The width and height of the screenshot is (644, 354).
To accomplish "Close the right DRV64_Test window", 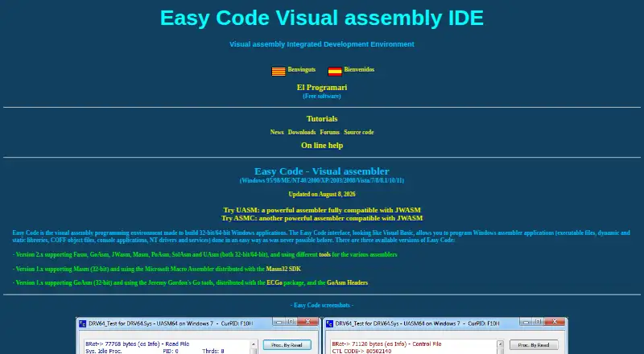I will pyautogui.click(x=555, y=322).
